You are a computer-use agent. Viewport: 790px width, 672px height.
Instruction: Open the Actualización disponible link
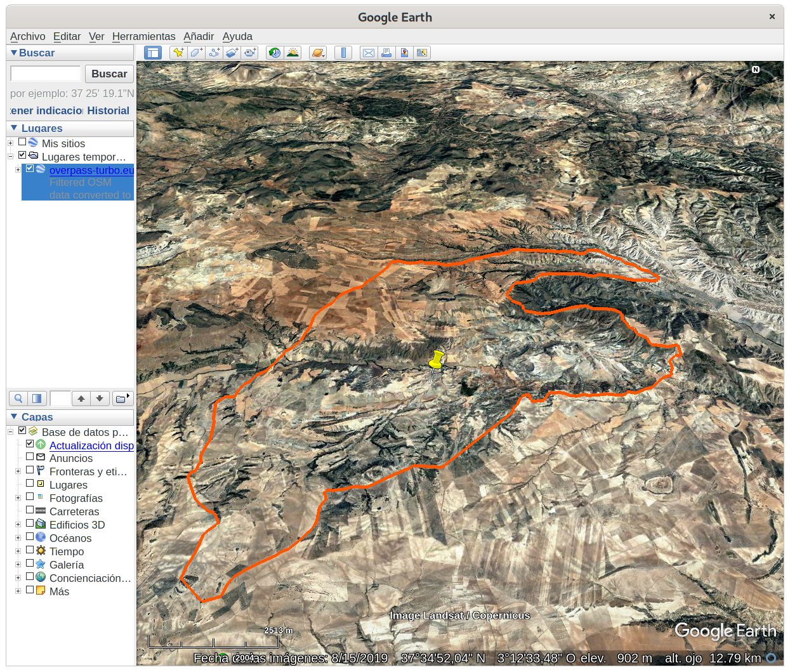[91, 445]
